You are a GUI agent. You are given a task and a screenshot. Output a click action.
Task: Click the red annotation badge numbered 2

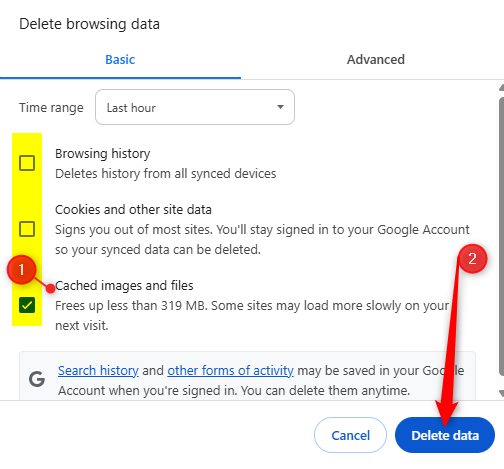472,259
